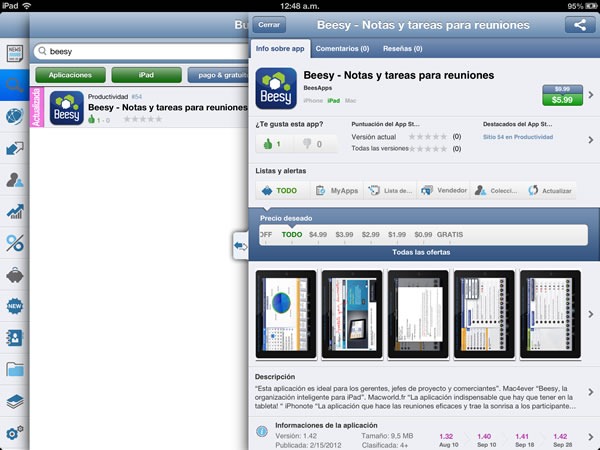Tap the Beesy icon in search results

tap(67, 108)
